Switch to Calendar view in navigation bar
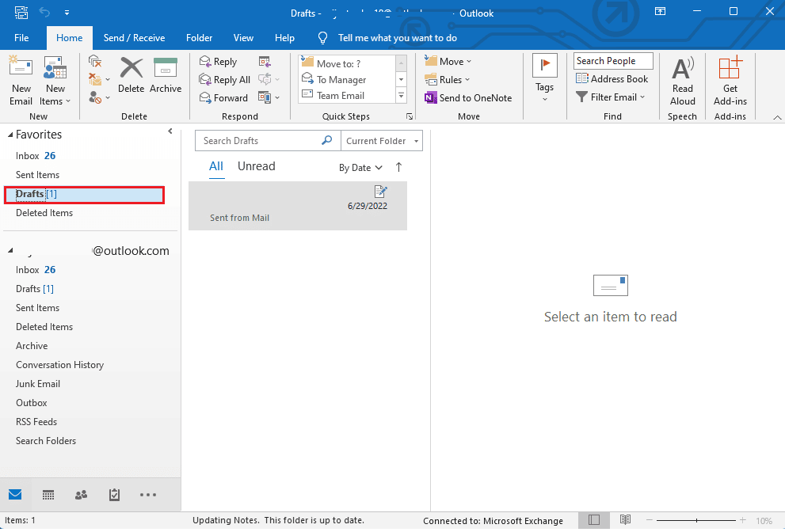The image size is (785, 532). [48, 495]
